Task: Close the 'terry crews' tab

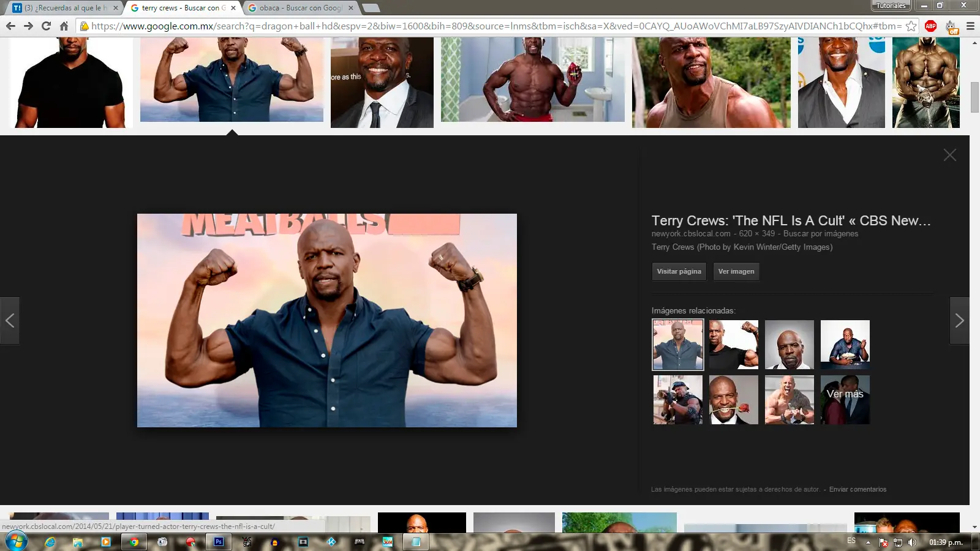Action: tap(233, 8)
